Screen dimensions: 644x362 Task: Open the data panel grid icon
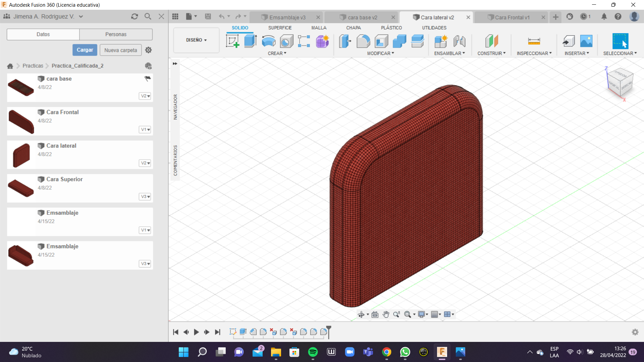tap(175, 16)
